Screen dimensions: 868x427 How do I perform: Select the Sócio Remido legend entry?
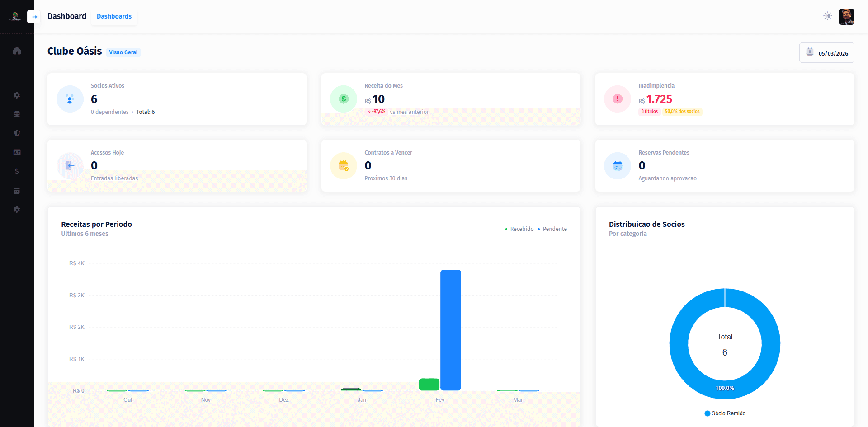[x=725, y=413]
